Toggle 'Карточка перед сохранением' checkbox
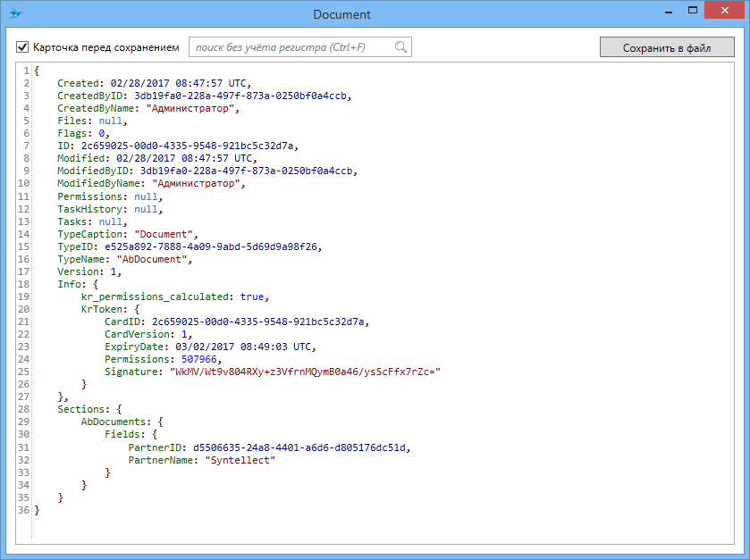This screenshot has height=560, width=750. [x=23, y=47]
